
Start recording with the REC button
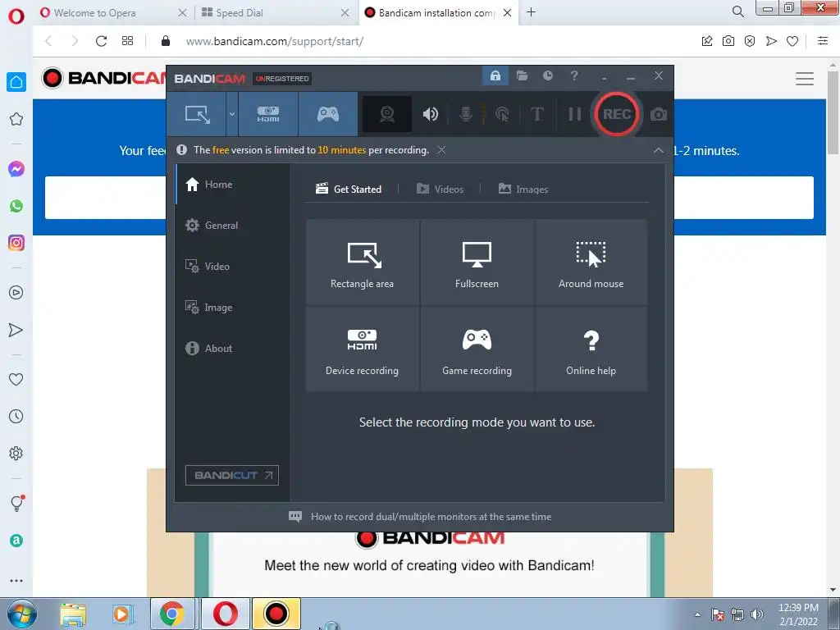[617, 114]
